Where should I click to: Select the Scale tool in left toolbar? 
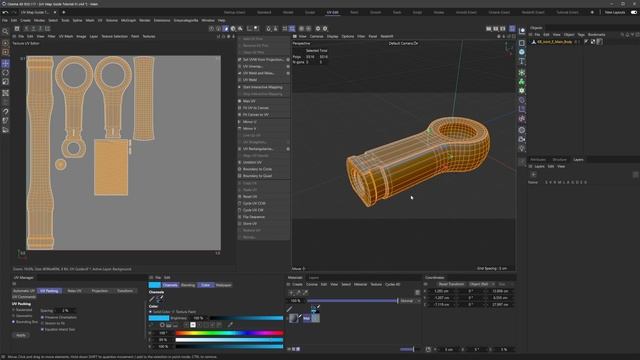pos(5,82)
